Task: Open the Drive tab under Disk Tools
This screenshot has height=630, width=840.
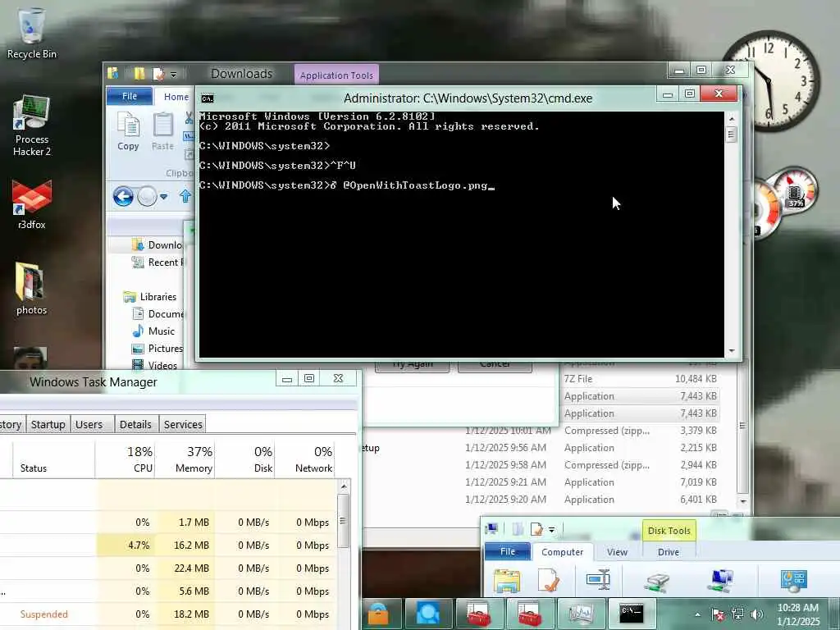Action: (669, 552)
